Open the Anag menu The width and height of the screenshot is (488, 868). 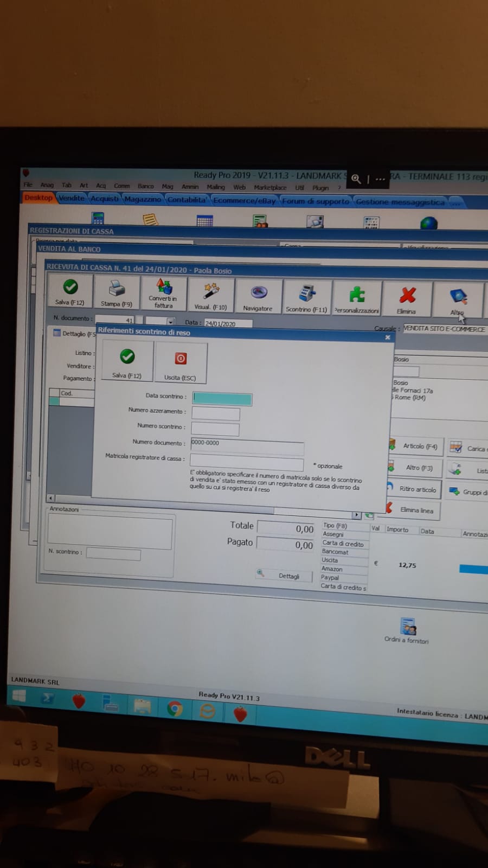(x=47, y=185)
